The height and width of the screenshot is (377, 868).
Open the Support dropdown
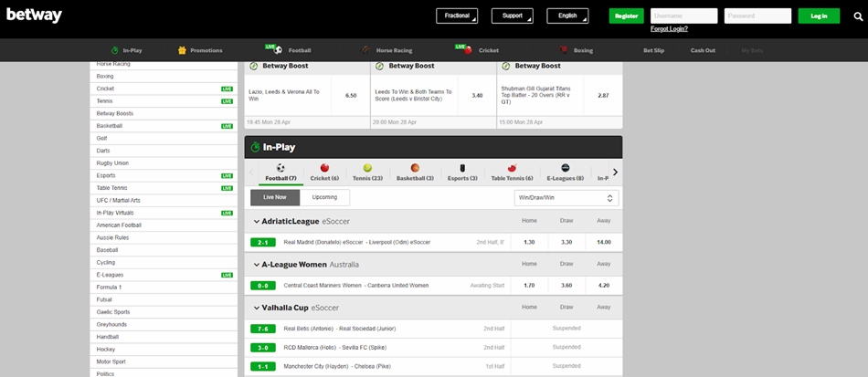[512, 16]
